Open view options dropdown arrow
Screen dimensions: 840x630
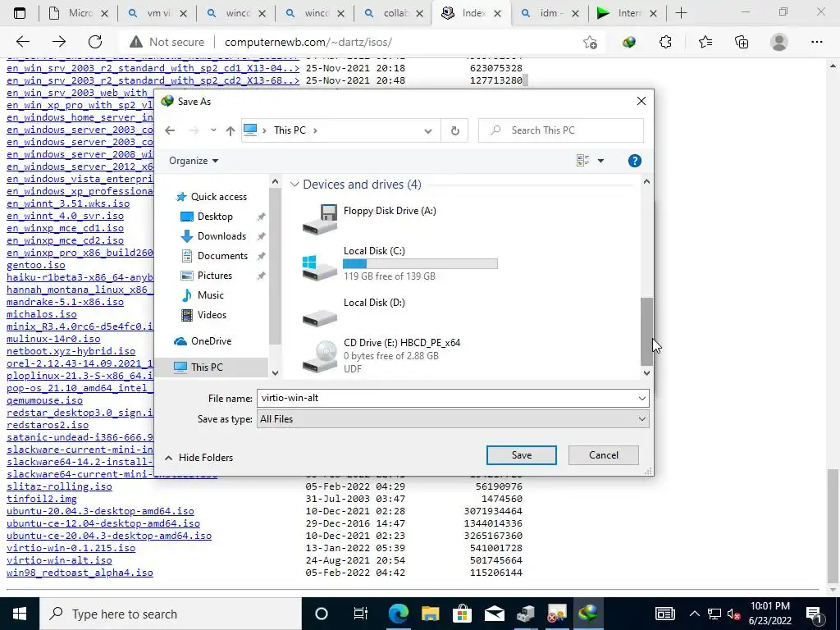[600, 161]
